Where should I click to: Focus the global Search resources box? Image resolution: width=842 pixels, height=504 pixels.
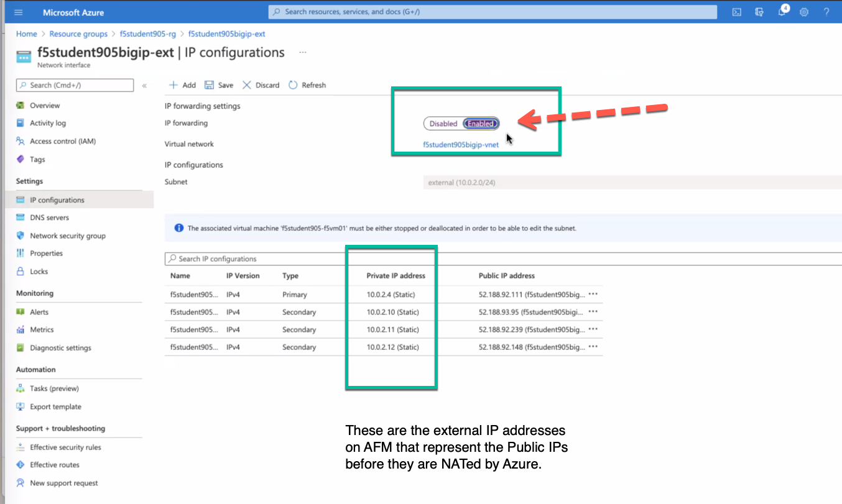pyautogui.click(x=493, y=12)
